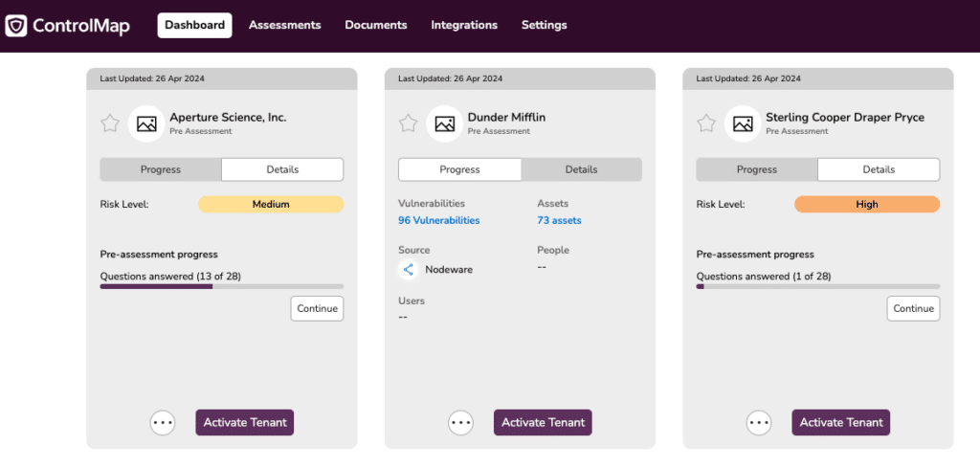
Task: Open the Assessments menu
Action: click(x=285, y=25)
